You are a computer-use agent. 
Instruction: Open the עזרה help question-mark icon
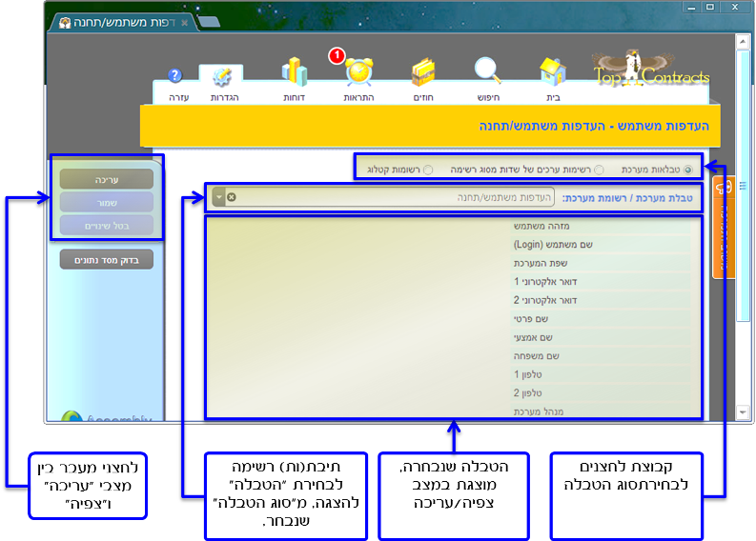point(175,75)
